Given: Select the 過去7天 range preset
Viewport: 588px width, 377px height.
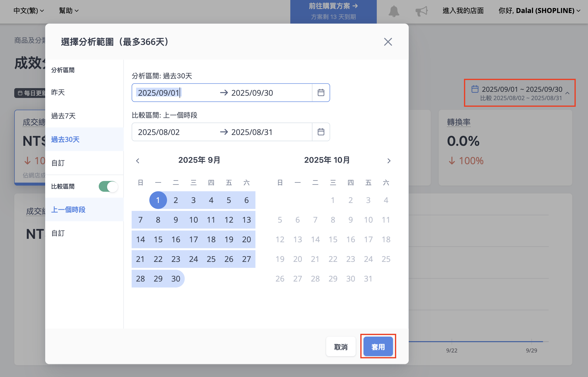Looking at the screenshot, I should pos(84,116).
